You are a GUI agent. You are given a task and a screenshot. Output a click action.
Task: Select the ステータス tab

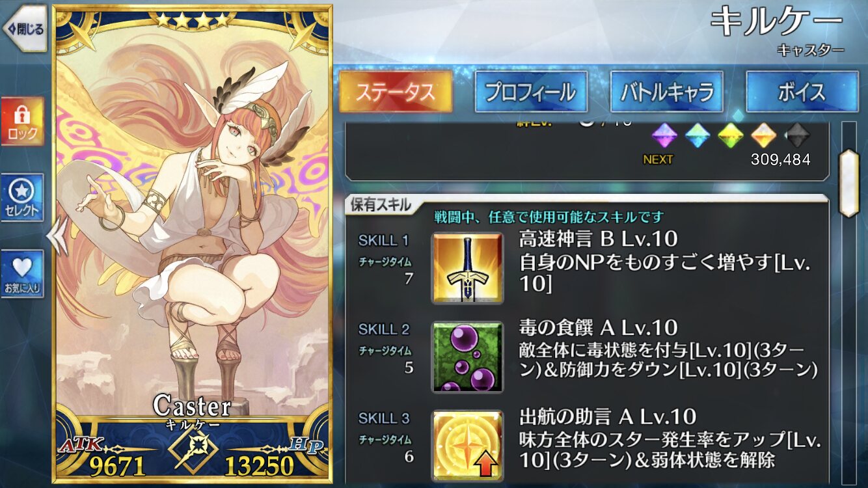click(x=396, y=92)
